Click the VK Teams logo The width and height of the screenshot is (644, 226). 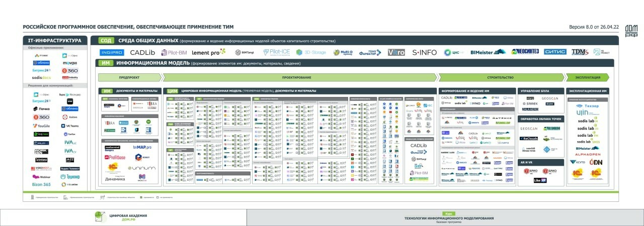[x=70, y=126]
